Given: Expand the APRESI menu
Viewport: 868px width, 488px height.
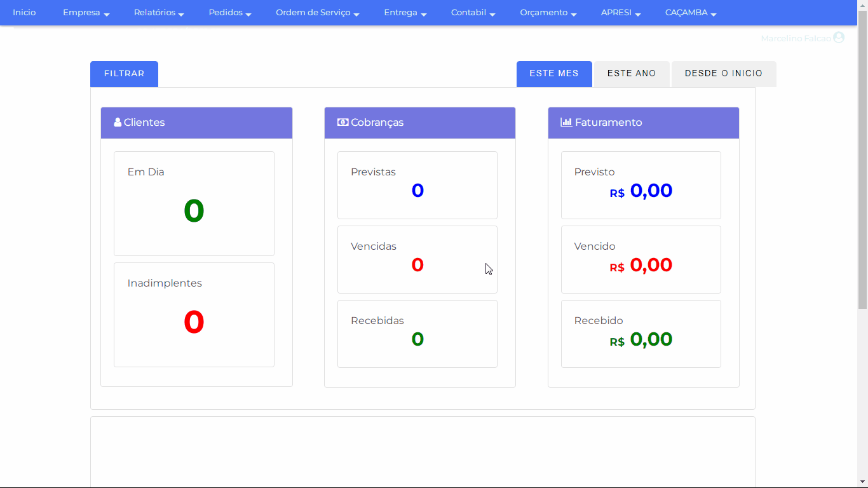Looking at the screenshot, I should click(x=620, y=13).
